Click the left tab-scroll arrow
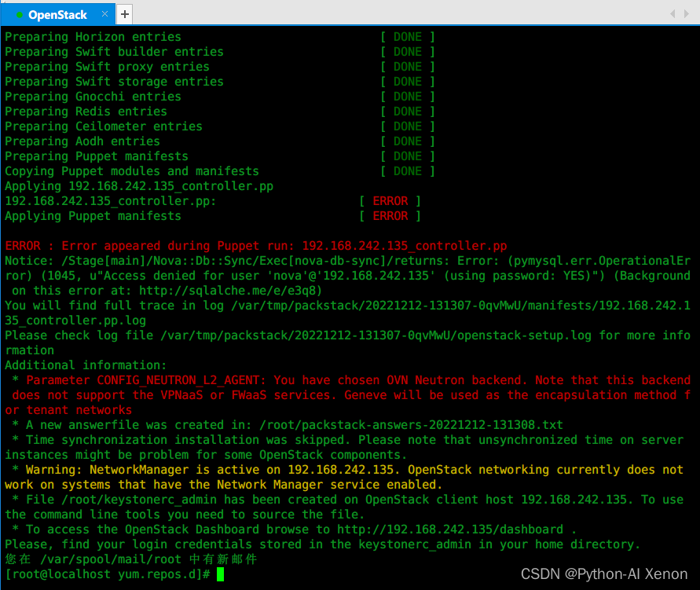The image size is (700, 590). (673, 14)
